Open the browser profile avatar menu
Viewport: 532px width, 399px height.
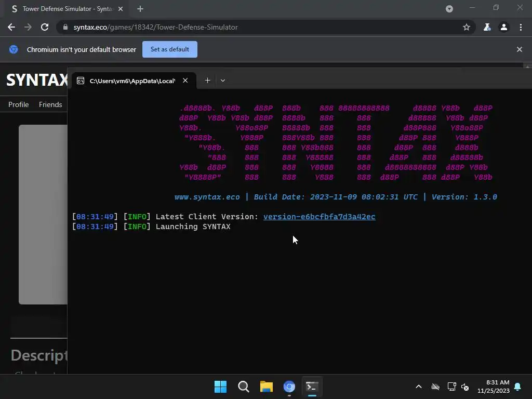pos(504,27)
